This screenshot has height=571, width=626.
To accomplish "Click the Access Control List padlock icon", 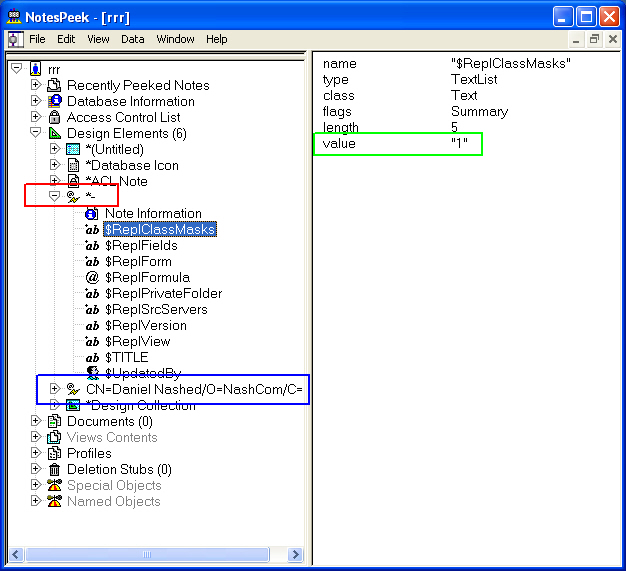I will [54, 117].
